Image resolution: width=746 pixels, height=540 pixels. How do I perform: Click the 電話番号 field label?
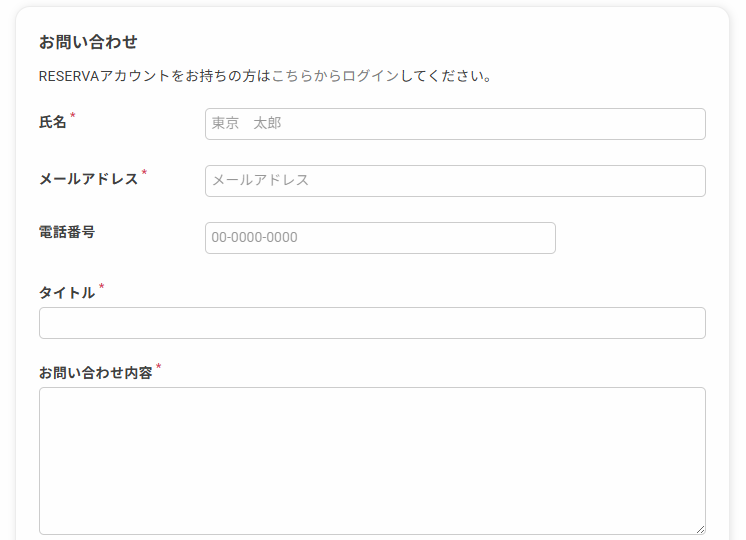tap(67, 232)
